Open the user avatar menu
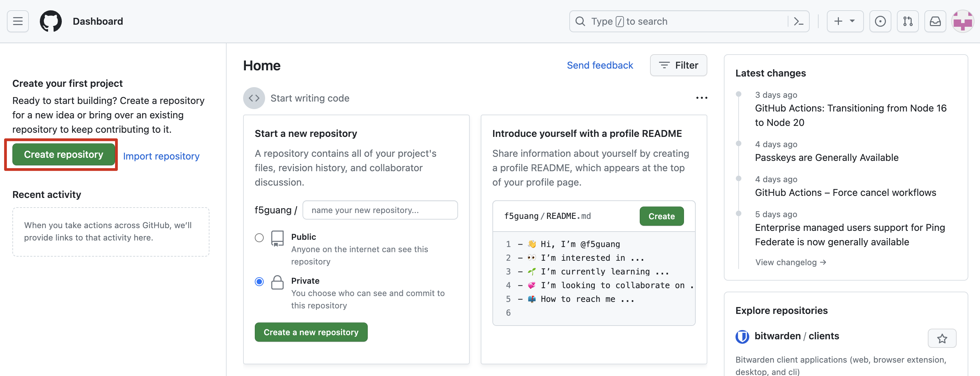 (x=962, y=21)
